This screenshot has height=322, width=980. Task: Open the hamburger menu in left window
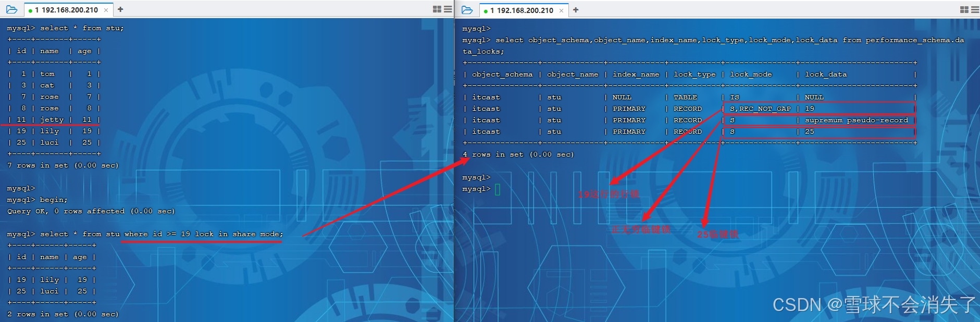click(x=448, y=9)
